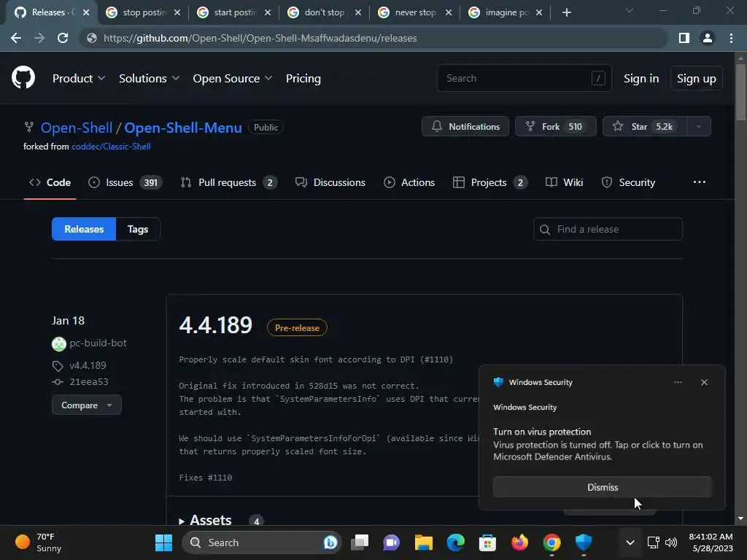Show hidden system tray icons
Viewport: 747px width, 560px height.
630,542
